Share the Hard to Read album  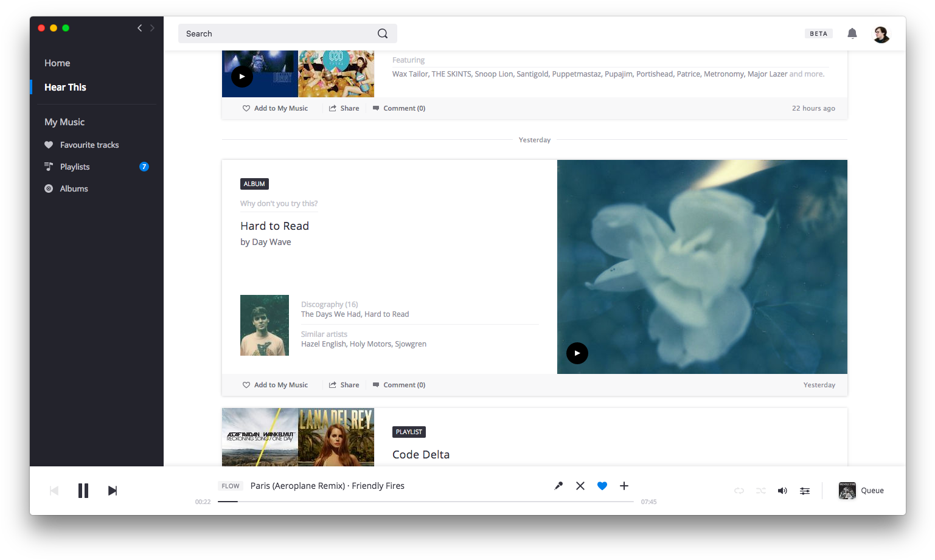[x=344, y=385]
